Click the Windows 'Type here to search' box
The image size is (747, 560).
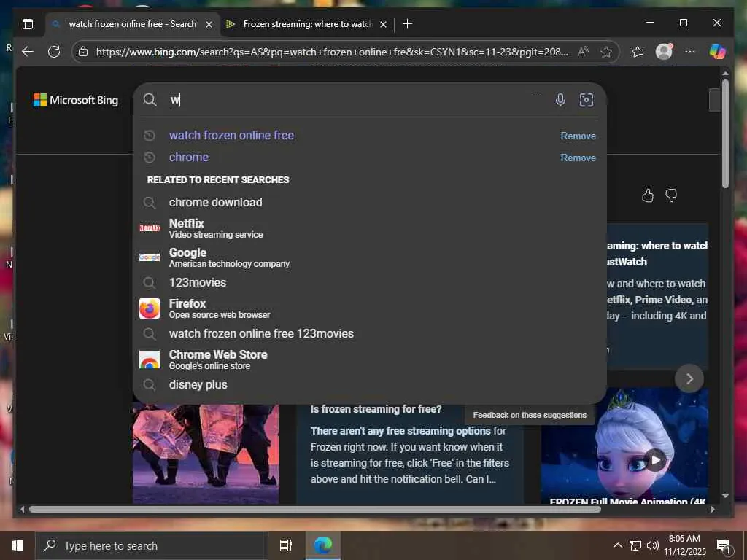tap(152, 545)
